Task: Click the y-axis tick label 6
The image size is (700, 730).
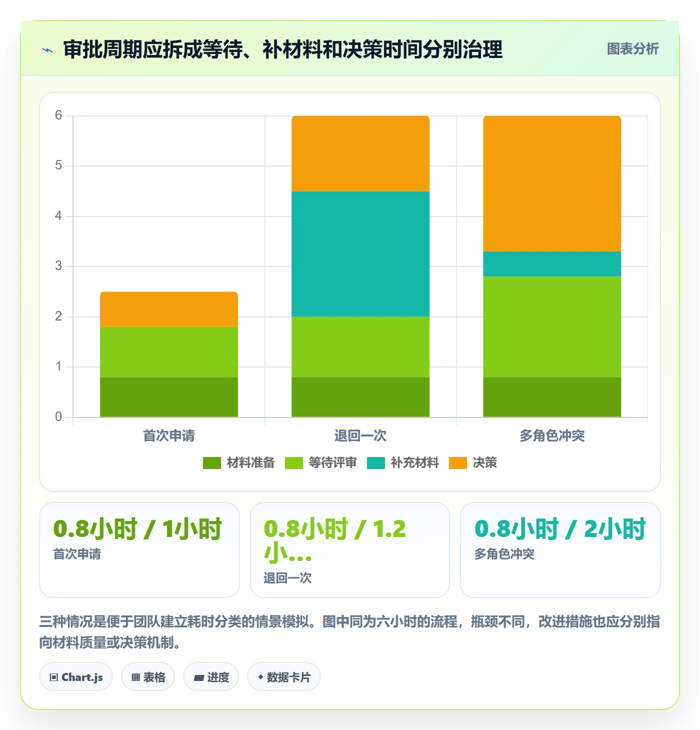Action: (x=58, y=115)
